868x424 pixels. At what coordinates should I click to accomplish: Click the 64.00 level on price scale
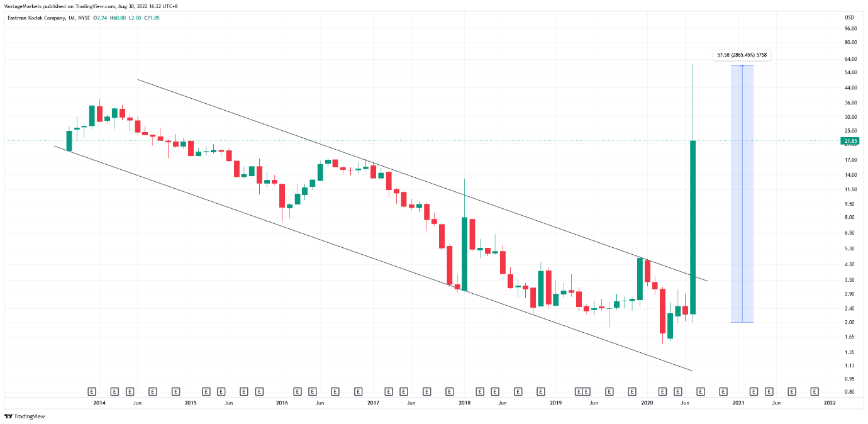tap(851, 59)
